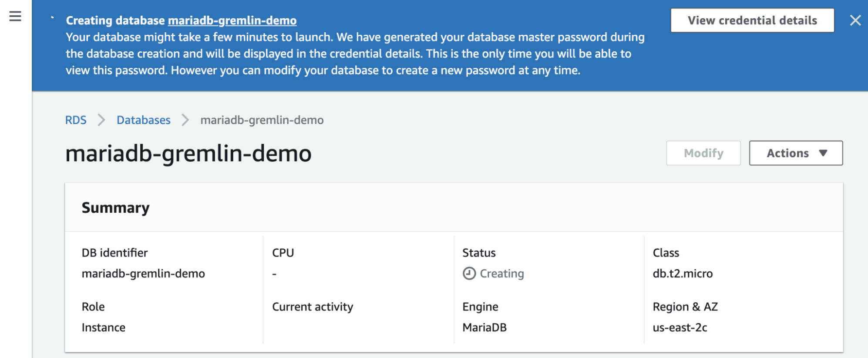Viewport: 868px width, 358px height.
Task: Open the hamburger navigation menu
Action: coord(15,17)
